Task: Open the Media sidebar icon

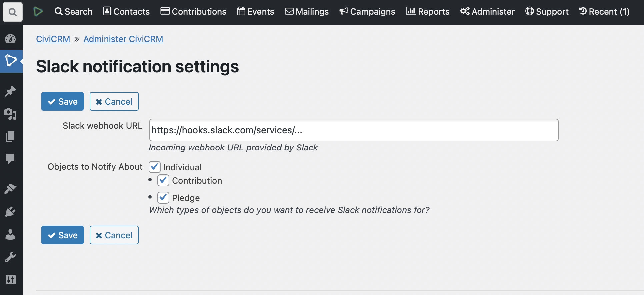Action: [10, 114]
